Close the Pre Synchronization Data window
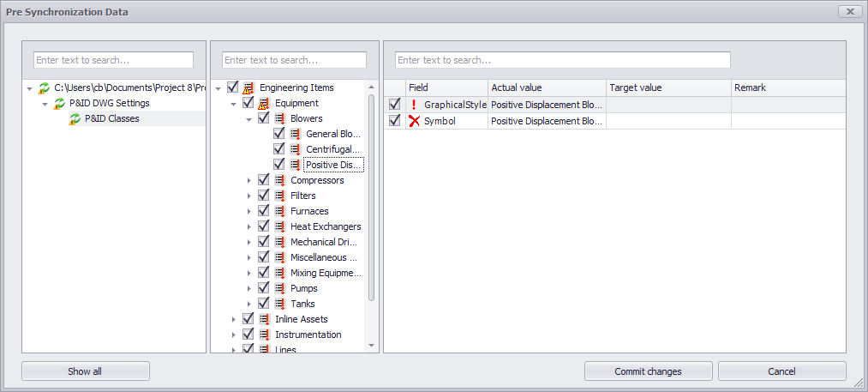This screenshot has width=868, height=392. pos(848,11)
